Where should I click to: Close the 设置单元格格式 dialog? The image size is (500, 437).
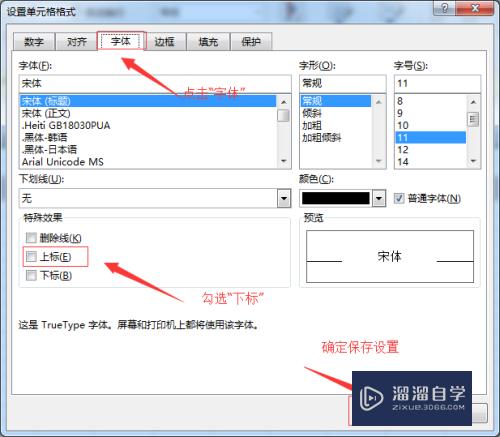click(474, 8)
